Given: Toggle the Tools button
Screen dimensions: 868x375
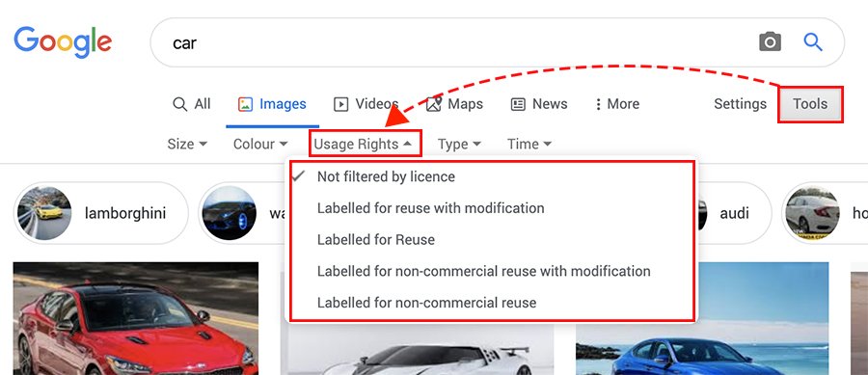Looking at the screenshot, I should (x=810, y=104).
